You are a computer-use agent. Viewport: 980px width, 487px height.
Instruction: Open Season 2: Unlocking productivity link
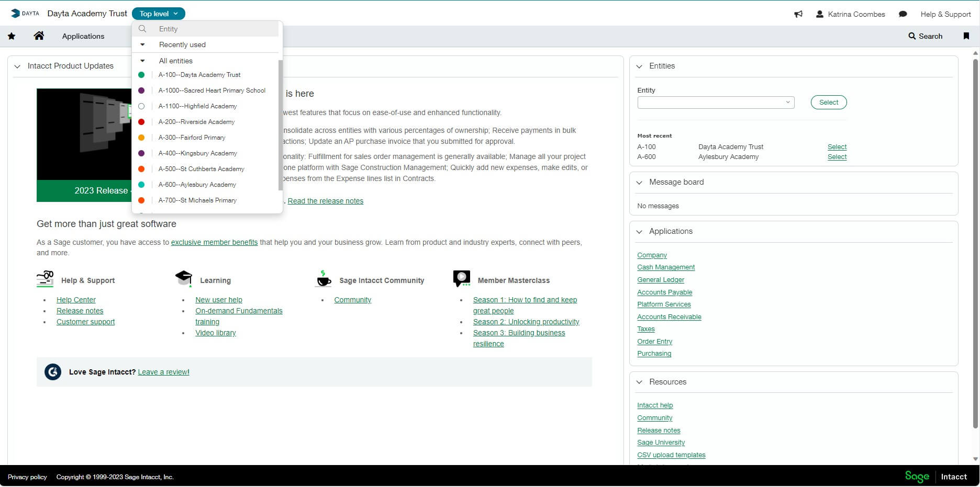click(x=526, y=322)
